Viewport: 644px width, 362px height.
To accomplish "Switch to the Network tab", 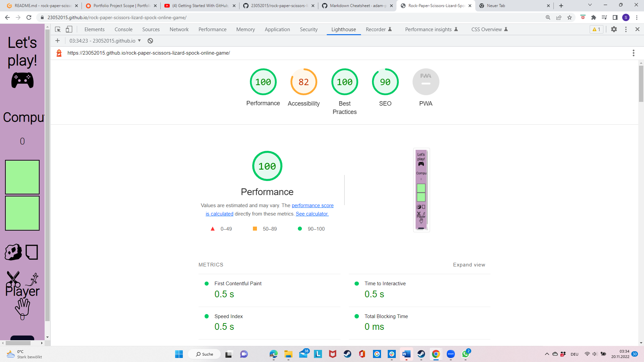I will click(179, 29).
